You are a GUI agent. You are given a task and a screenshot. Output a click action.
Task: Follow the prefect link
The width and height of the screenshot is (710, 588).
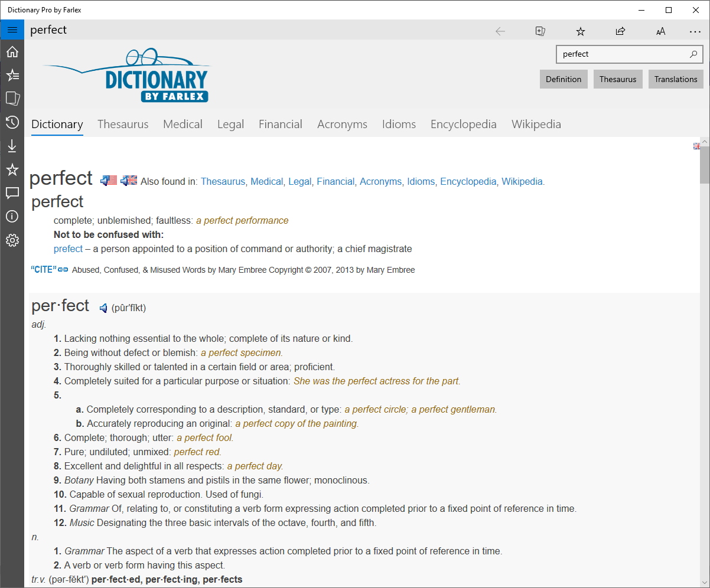tap(68, 249)
